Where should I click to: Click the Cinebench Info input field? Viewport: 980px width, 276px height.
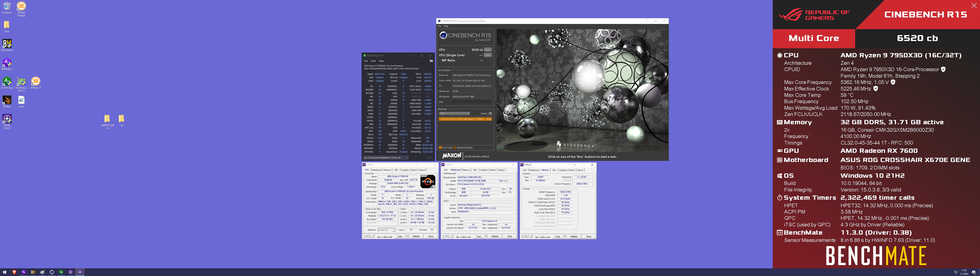tap(472, 102)
